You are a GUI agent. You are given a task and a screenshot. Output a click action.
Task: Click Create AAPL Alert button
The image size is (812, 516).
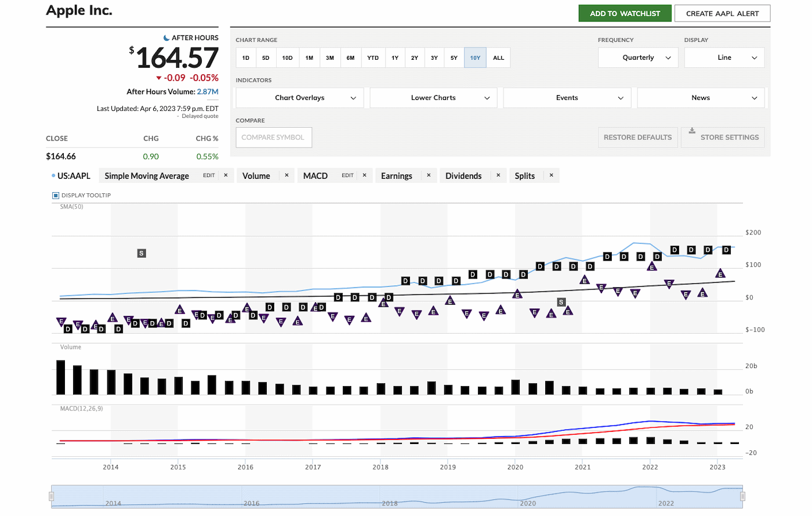[x=722, y=13]
